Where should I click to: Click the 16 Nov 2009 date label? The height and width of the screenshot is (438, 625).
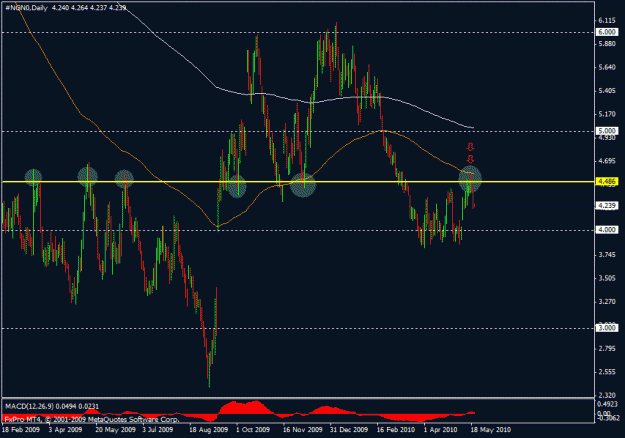click(x=303, y=430)
